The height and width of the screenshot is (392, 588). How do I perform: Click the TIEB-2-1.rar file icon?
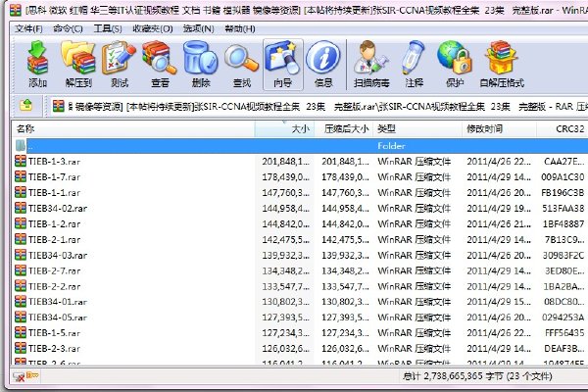point(21,239)
